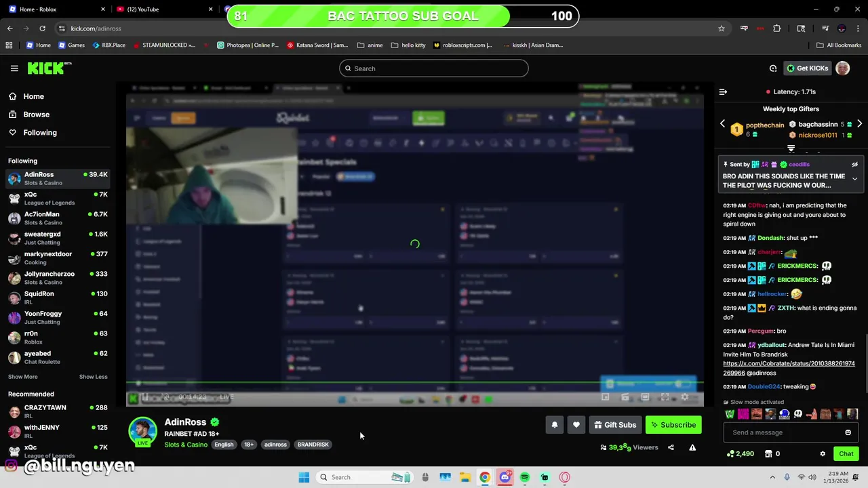Go back in browser navigation
868x488 pixels.
click(x=10, y=28)
